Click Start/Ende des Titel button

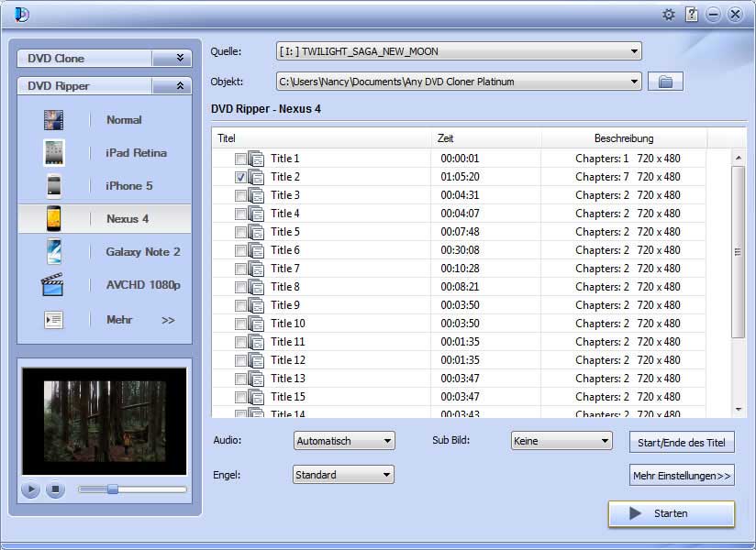tap(682, 442)
